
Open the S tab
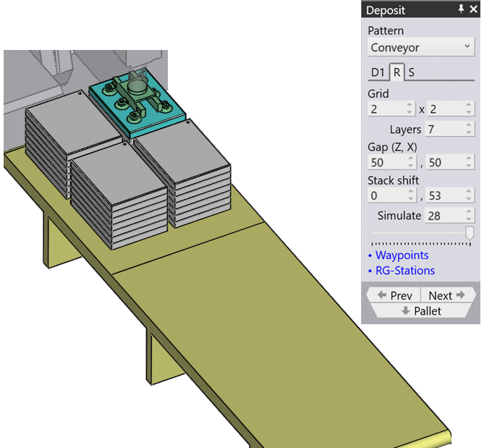pyautogui.click(x=411, y=72)
